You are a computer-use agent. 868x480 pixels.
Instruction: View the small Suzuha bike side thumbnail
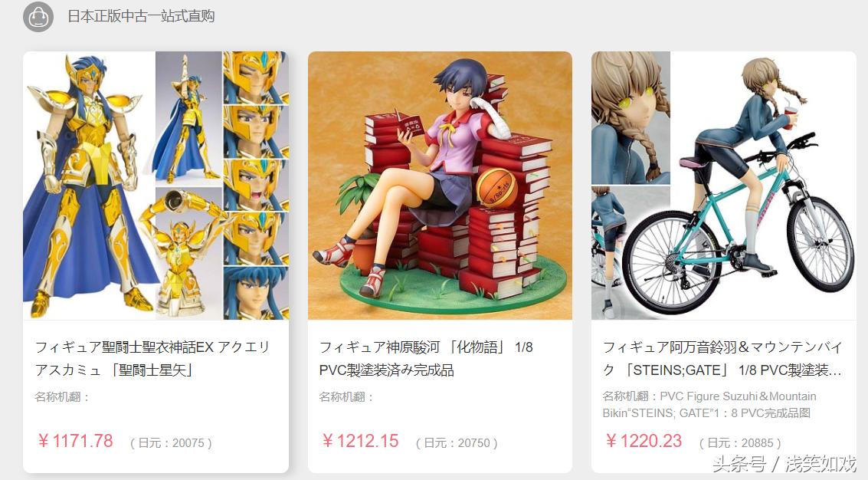(x=631, y=253)
